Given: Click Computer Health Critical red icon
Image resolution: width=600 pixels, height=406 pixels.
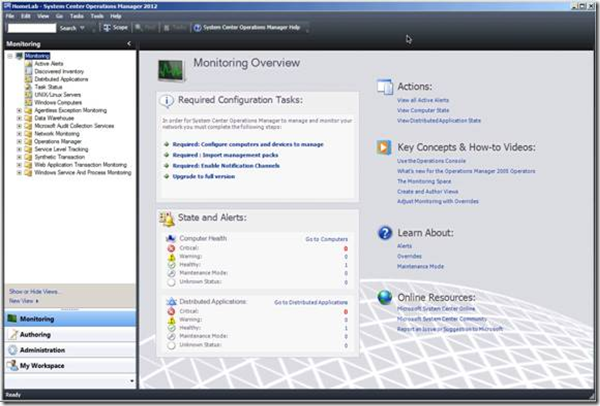Looking at the screenshot, I should 171,248.
